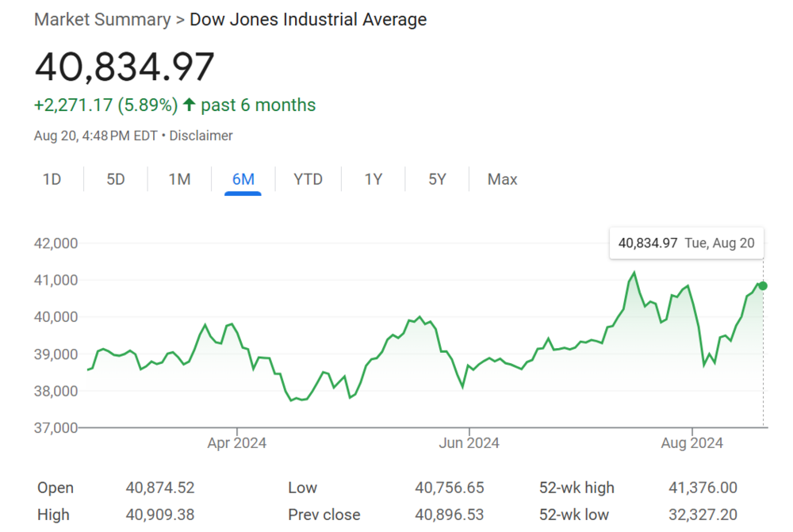The image size is (793, 532).
Task: Select the 5D time range tab
Action: (x=116, y=179)
